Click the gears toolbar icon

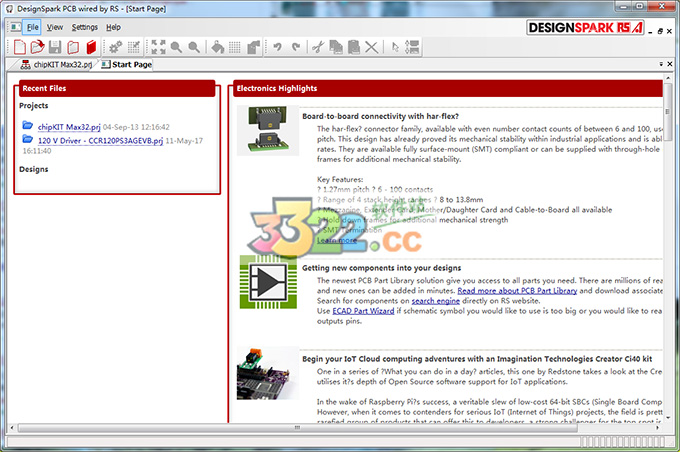click(115, 47)
